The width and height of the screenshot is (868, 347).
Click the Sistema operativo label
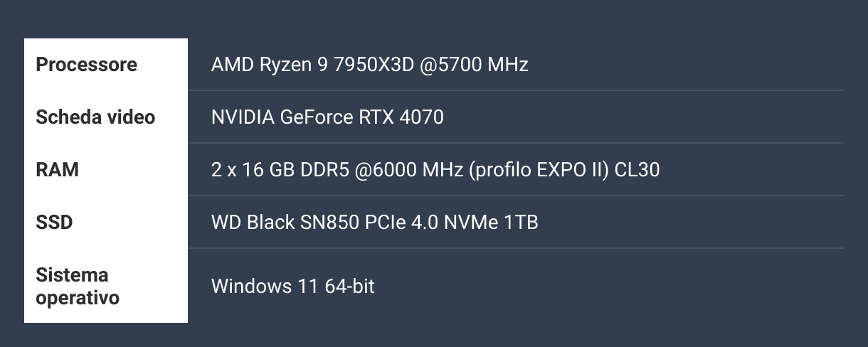(x=78, y=286)
